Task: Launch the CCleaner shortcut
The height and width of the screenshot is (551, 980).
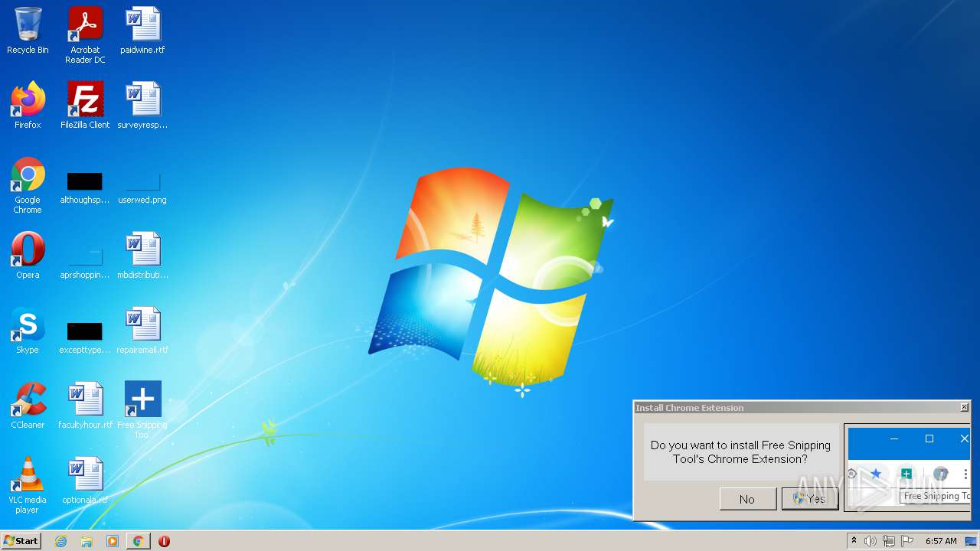Action: pyautogui.click(x=28, y=406)
